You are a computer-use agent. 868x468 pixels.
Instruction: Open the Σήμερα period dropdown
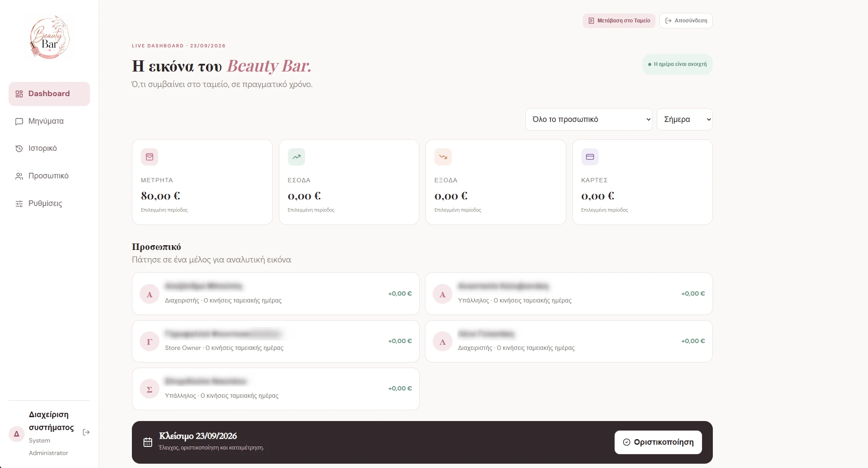click(x=685, y=119)
